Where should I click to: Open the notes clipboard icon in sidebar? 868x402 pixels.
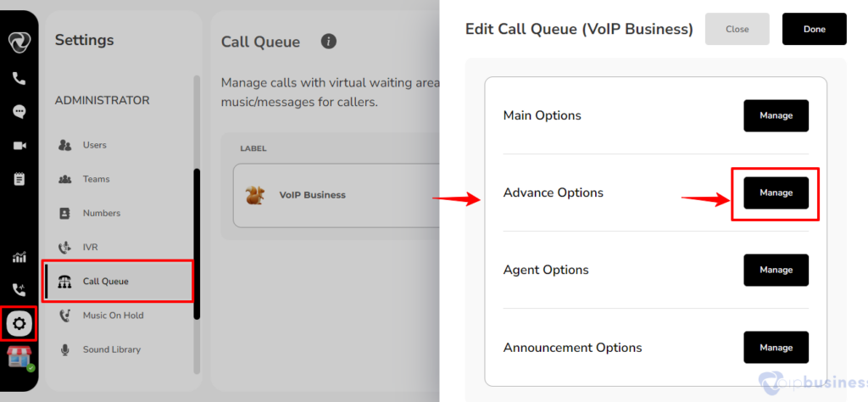tap(19, 179)
